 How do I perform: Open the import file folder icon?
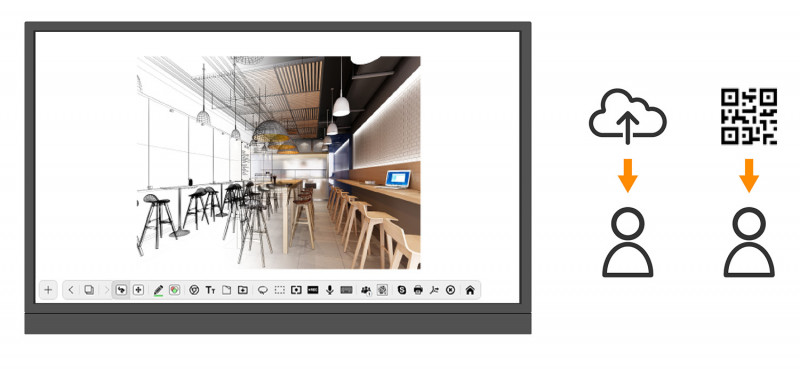coord(243,290)
